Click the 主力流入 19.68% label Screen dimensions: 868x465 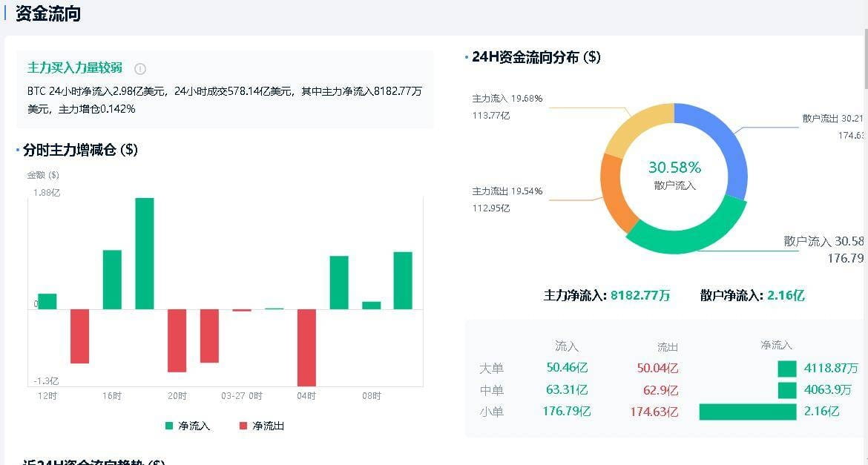tap(507, 99)
